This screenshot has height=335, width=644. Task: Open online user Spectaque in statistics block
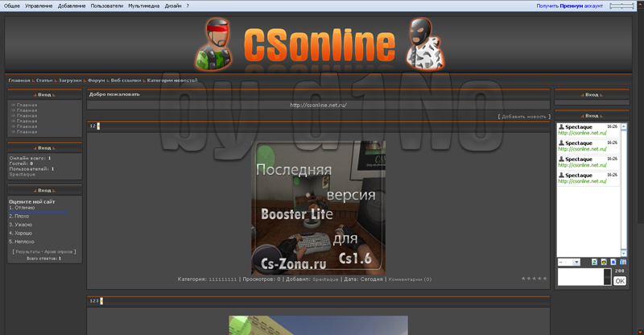23,175
